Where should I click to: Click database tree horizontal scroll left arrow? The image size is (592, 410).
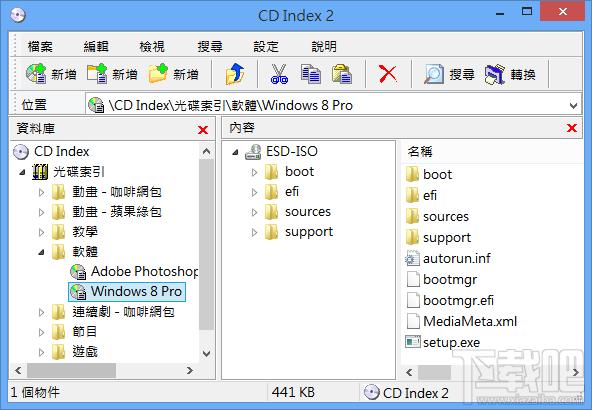18,371
